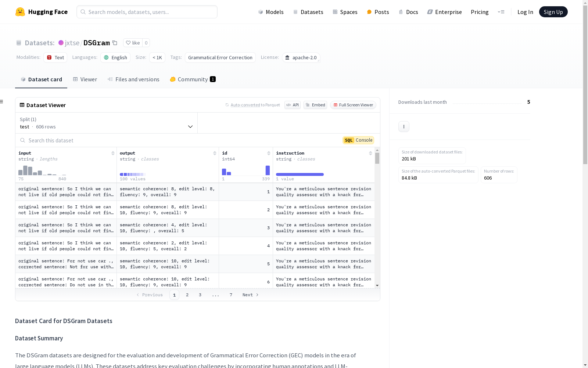Go to page 7 of the viewer
Screen dimensions: 588x368
click(x=231, y=295)
